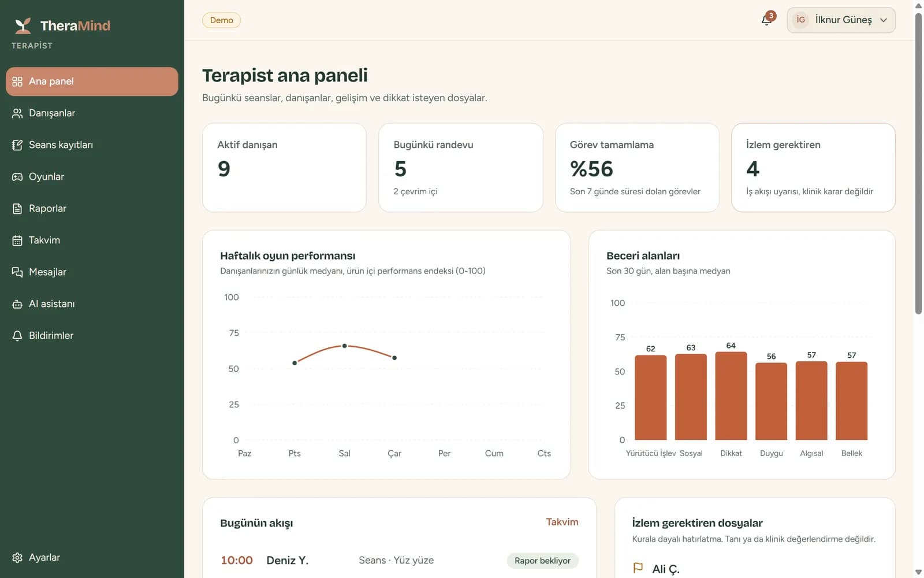The image size is (924, 578).
Task: Click the AI asistanı robot icon
Action: (x=17, y=304)
